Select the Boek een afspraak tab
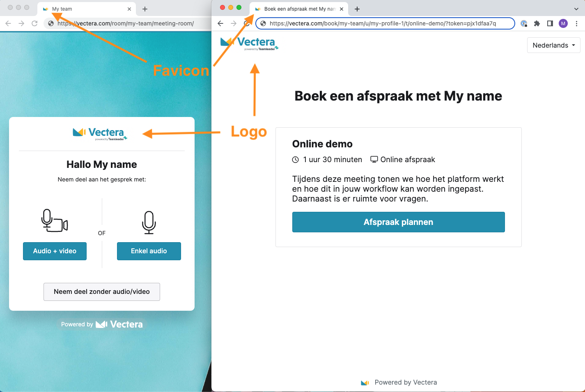 (x=299, y=9)
